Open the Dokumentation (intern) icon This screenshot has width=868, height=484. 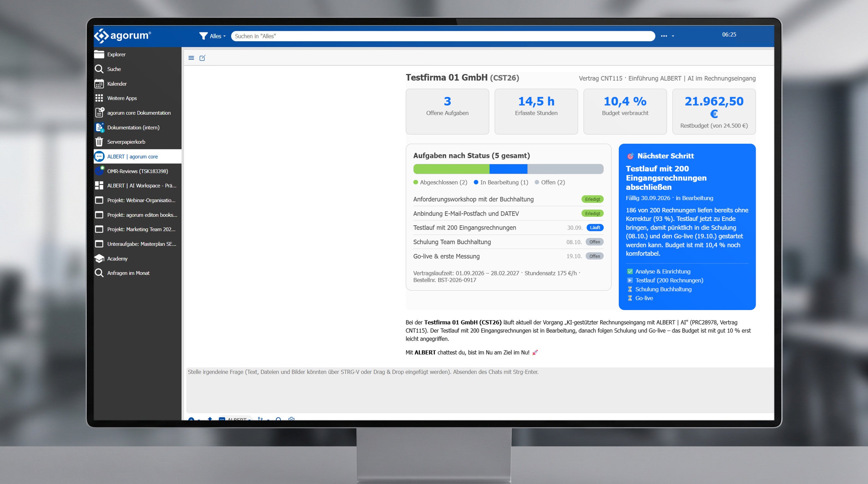coord(99,127)
